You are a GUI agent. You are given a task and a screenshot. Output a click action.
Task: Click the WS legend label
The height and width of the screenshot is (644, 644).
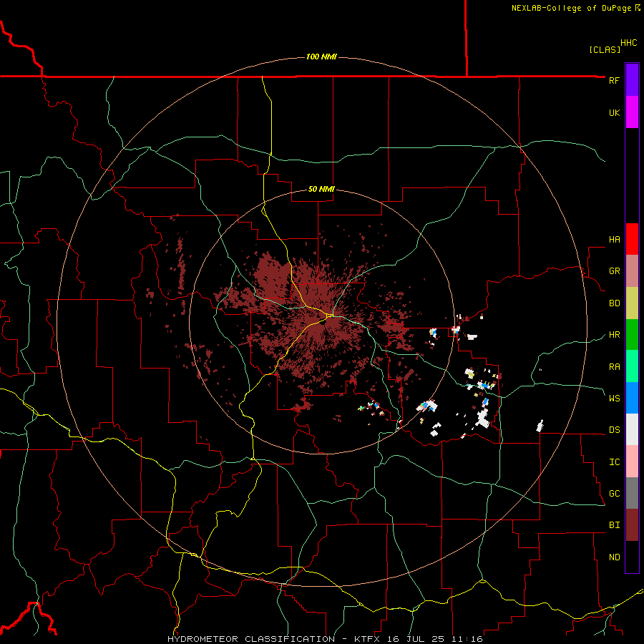click(x=614, y=398)
